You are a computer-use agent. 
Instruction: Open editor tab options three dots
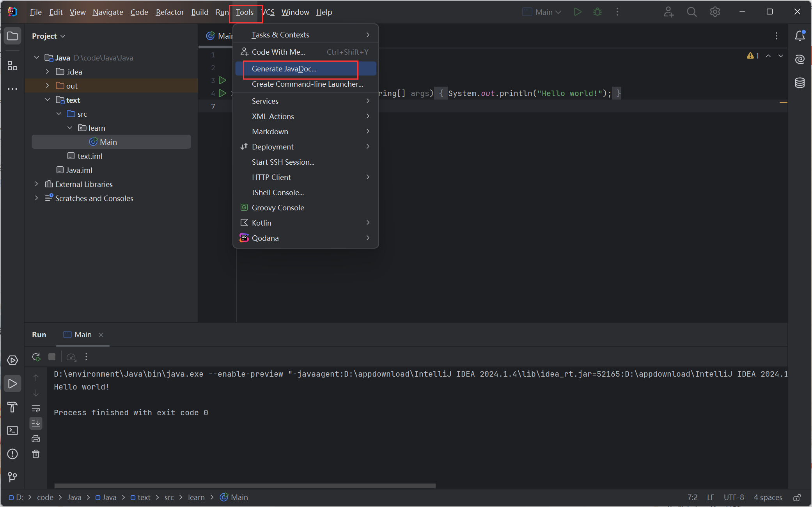[777, 36]
